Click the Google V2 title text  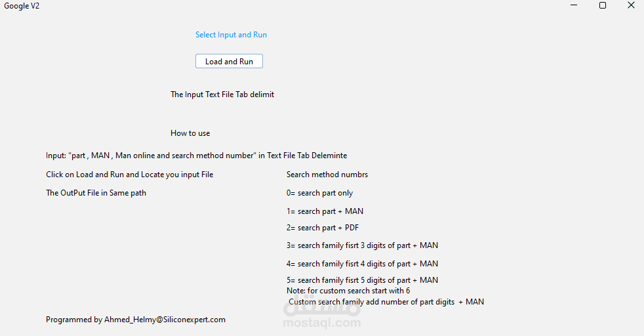[x=22, y=6]
